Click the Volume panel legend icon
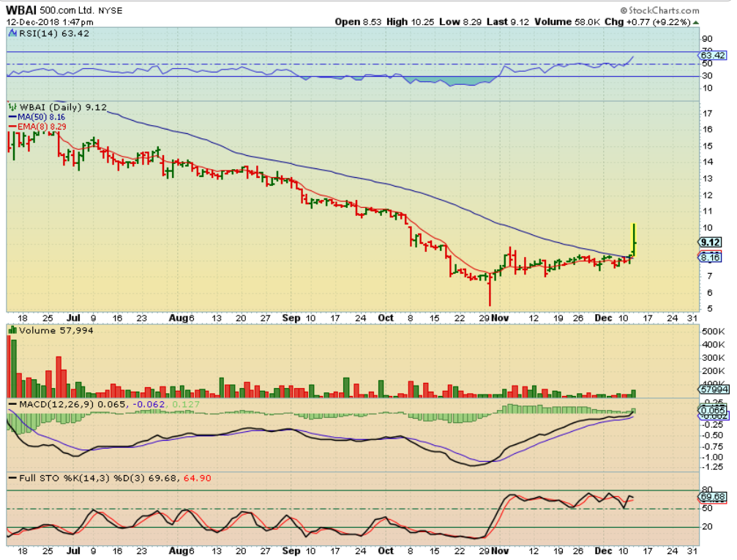The image size is (737, 560). pyautogui.click(x=11, y=331)
